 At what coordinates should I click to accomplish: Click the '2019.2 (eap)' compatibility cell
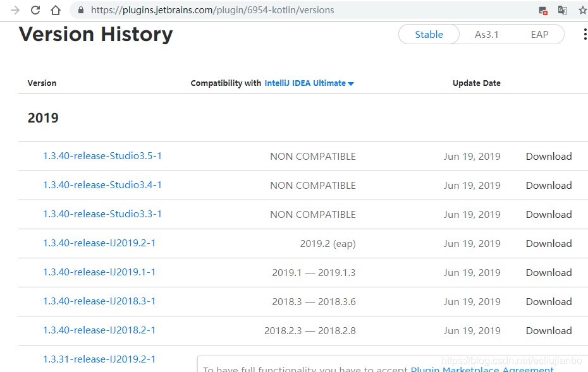pyautogui.click(x=328, y=244)
